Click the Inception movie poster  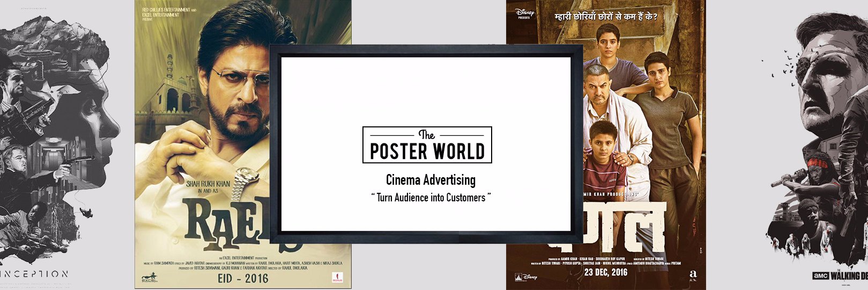(x=60, y=145)
